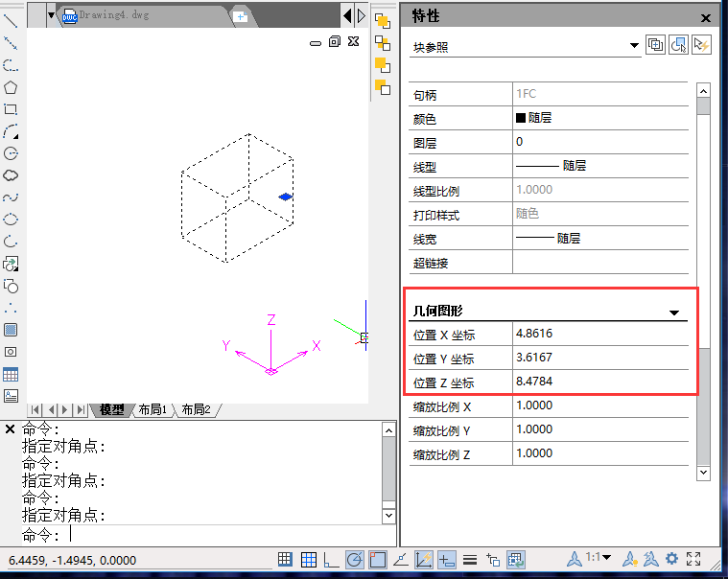This screenshot has width=728, height=579.
Task: Select the Polygon tool
Action: [x=11, y=87]
